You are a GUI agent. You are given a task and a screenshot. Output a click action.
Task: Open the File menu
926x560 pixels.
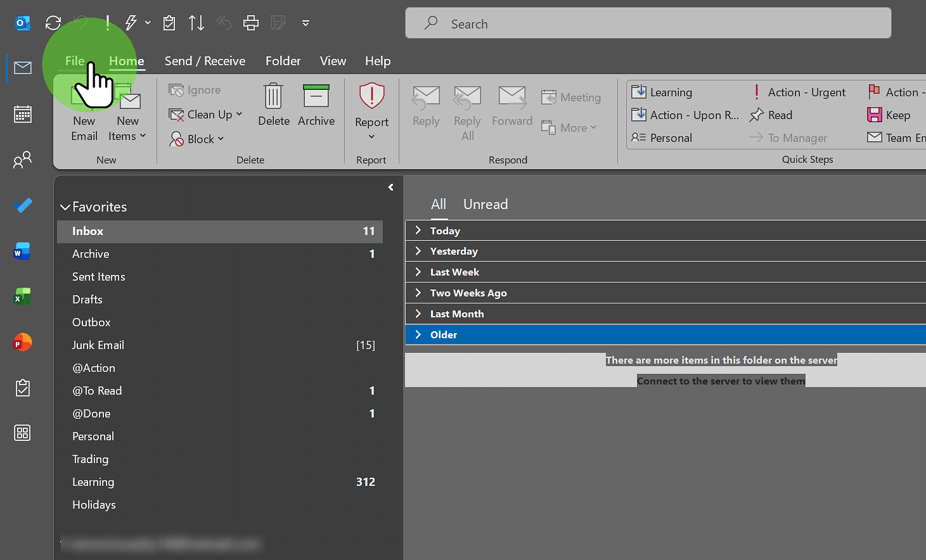pos(74,61)
